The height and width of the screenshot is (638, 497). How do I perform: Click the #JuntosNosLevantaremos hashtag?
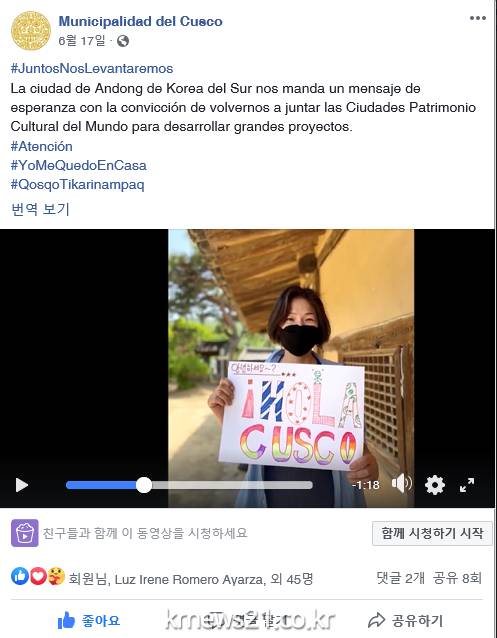[x=92, y=68]
